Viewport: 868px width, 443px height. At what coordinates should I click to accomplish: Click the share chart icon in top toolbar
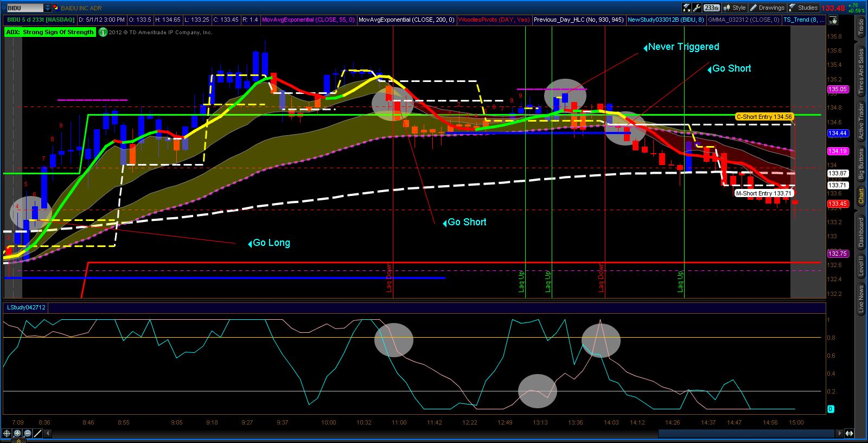point(686,8)
